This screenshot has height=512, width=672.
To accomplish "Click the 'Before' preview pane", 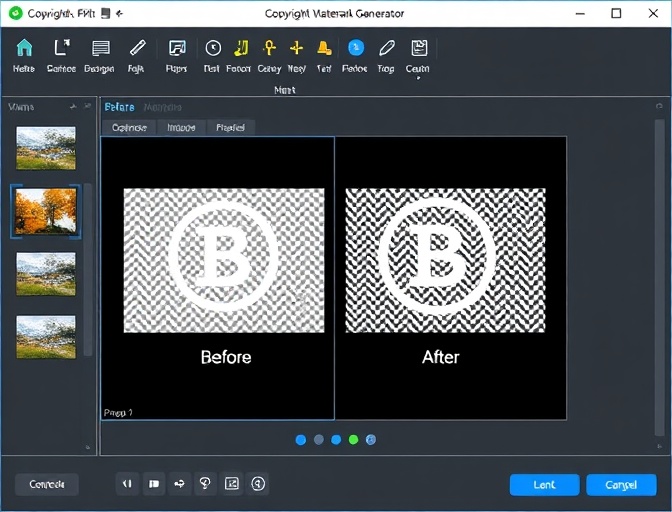I will [x=218, y=278].
